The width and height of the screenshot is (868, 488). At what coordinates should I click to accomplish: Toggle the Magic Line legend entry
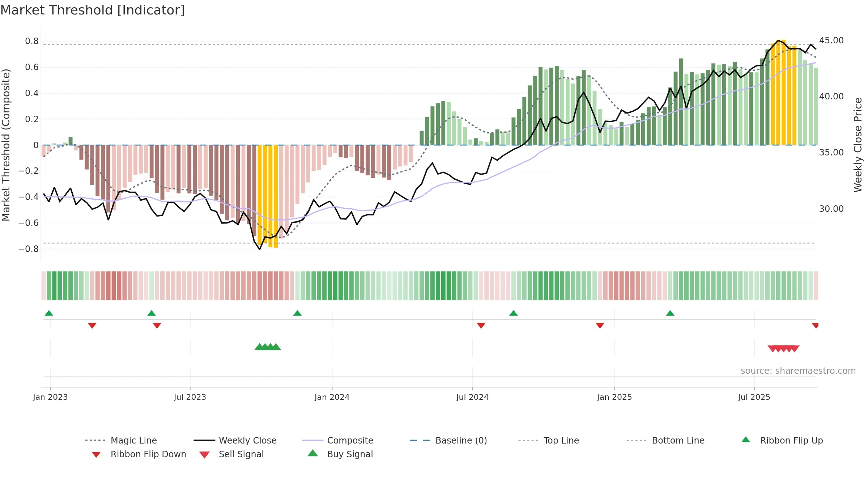point(121,440)
